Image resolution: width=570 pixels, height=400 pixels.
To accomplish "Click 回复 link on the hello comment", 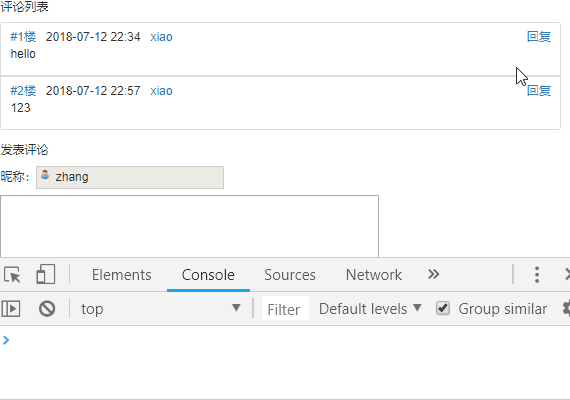I will (x=539, y=37).
